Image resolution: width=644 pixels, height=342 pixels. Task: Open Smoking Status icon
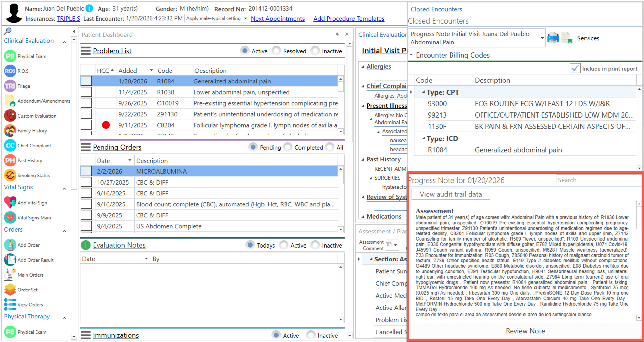coord(10,175)
